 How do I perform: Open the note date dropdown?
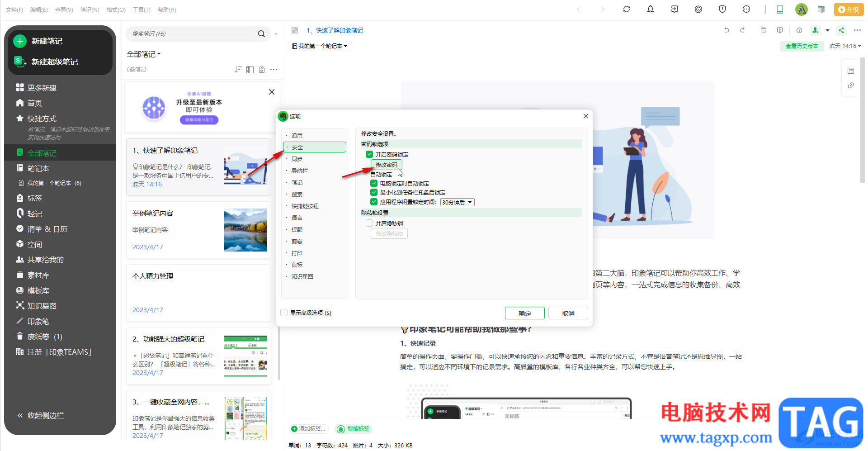(845, 46)
